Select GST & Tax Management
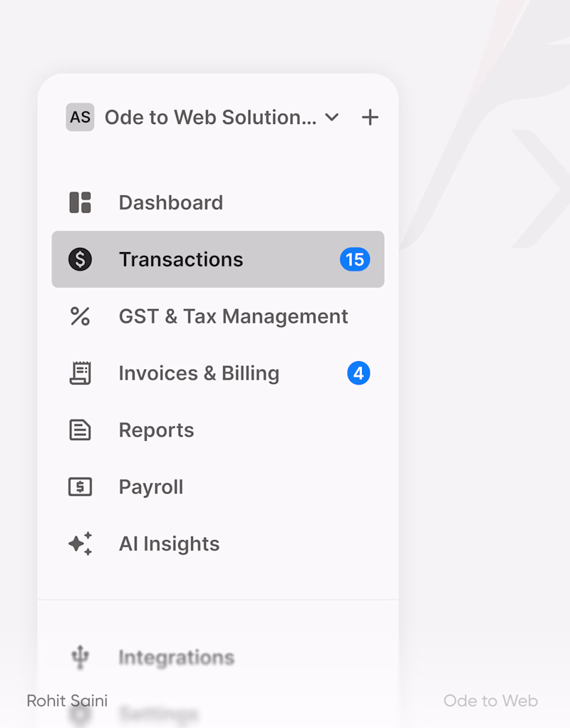 233,316
